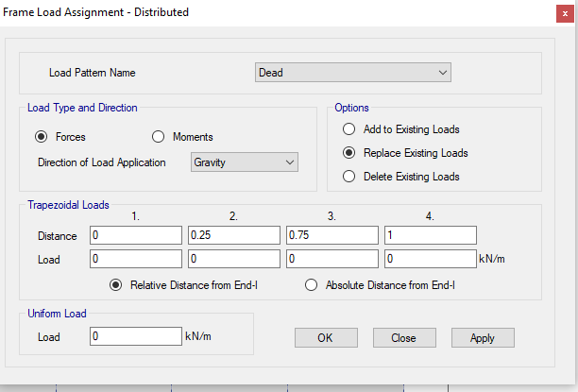Expand the Direction of Load Application dropdown
Viewport: 578px width, 392px height.
[x=245, y=162]
